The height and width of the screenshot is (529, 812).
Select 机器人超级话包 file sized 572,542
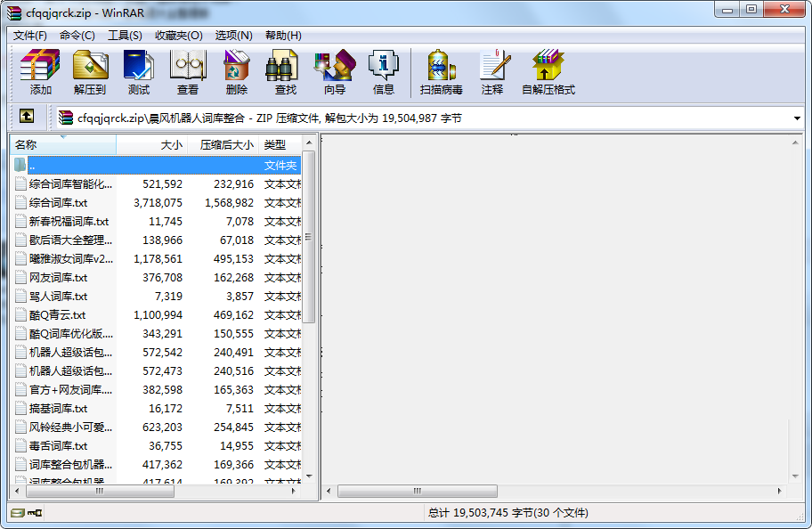(x=156, y=353)
